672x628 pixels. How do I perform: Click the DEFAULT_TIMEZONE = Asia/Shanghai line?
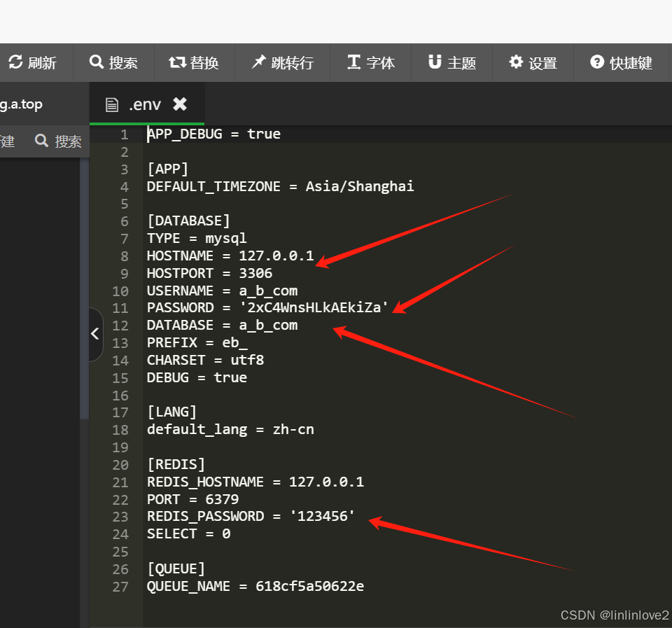(x=281, y=186)
